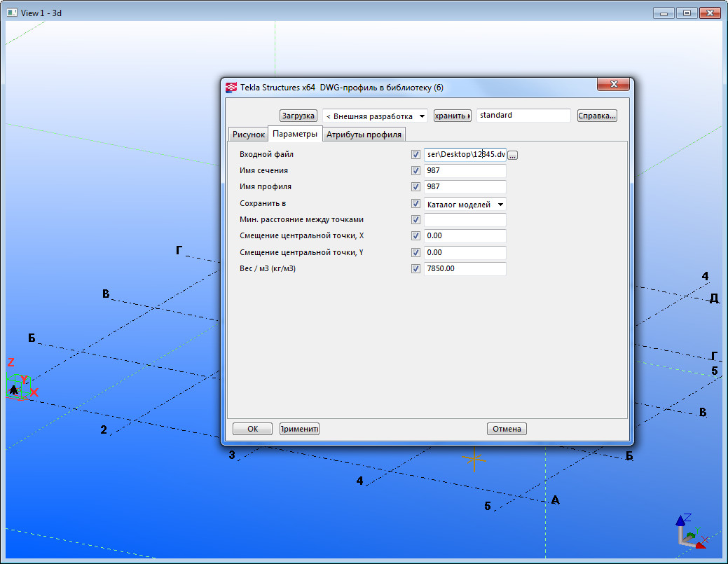728x564 pixels.
Task: Open the Атрибуты профиля tab
Action: (x=364, y=135)
